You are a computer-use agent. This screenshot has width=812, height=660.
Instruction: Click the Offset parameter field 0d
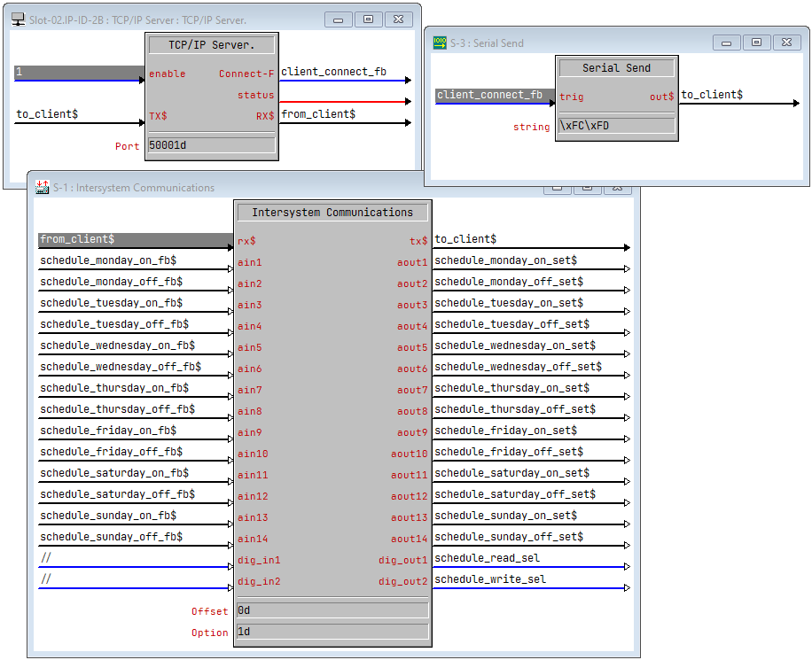(332, 610)
